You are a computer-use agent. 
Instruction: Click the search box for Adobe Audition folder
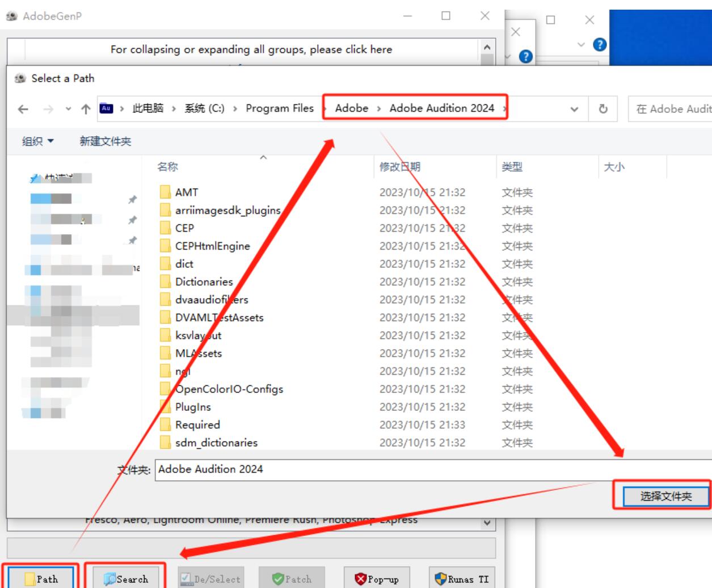coord(670,109)
